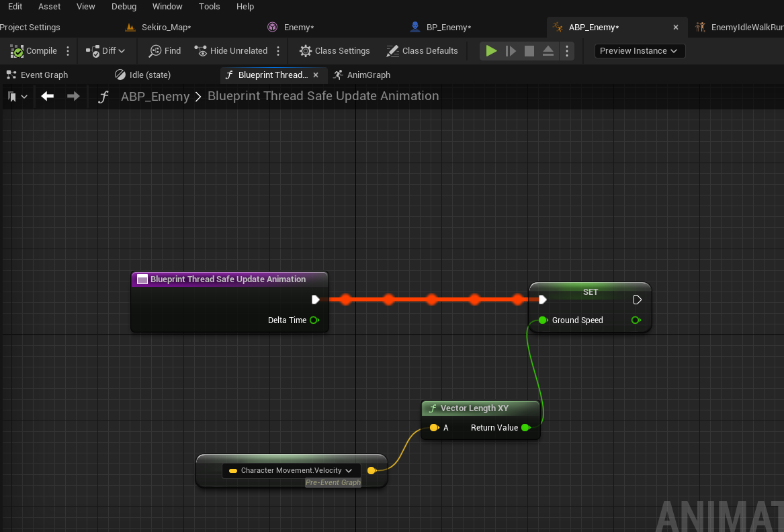Click the Ground Speed input pin
The width and height of the screenshot is (784, 532).
pos(543,320)
